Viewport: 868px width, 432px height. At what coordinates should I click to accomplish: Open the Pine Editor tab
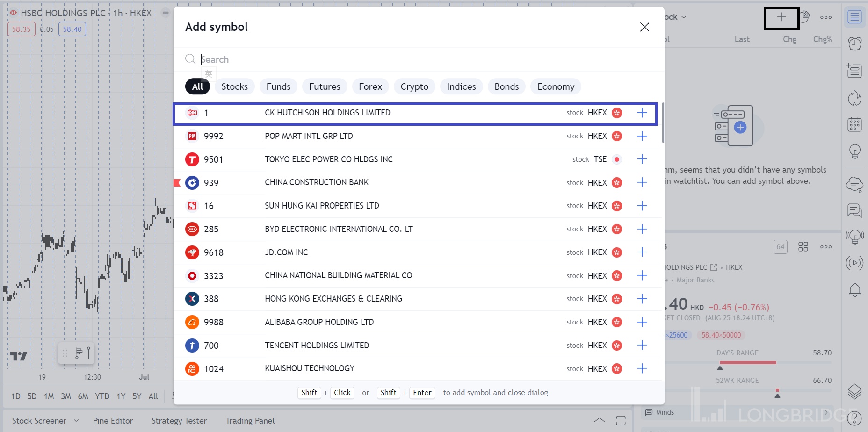coord(113,421)
